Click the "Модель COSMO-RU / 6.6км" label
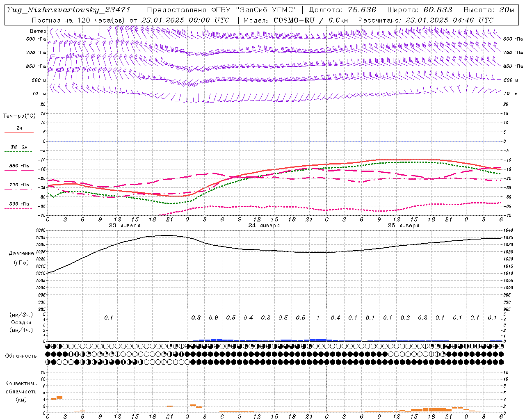This screenshot has width=525, height=420. pos(295,20)
